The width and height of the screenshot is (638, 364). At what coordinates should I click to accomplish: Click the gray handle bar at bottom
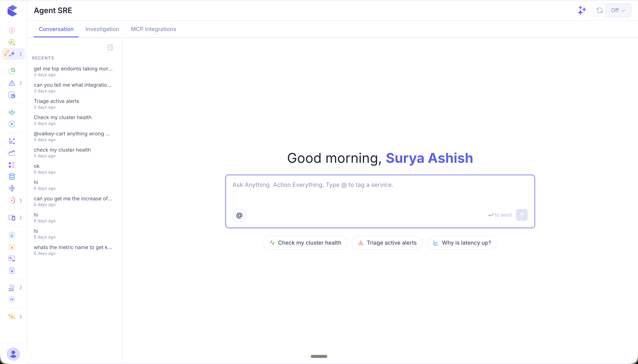319,356
